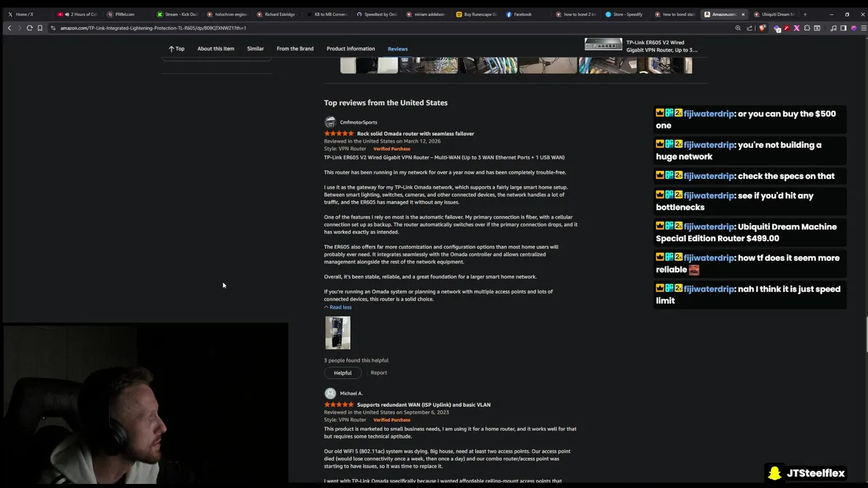
Task: Go to Similar section
Action: pos(255,49)
